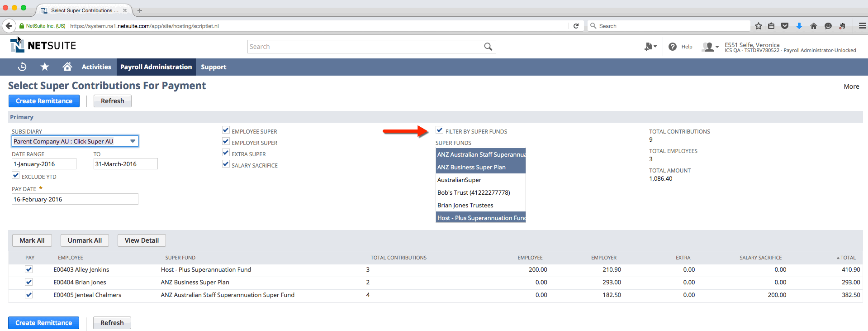
Task: Select ANZ Australian Staff Superannuation in fund list
Action: point(481,154)
